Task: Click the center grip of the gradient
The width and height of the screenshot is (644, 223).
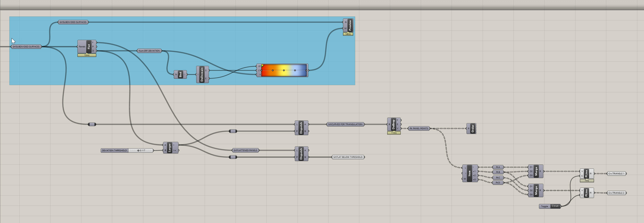Action: [x=284, y=70]
